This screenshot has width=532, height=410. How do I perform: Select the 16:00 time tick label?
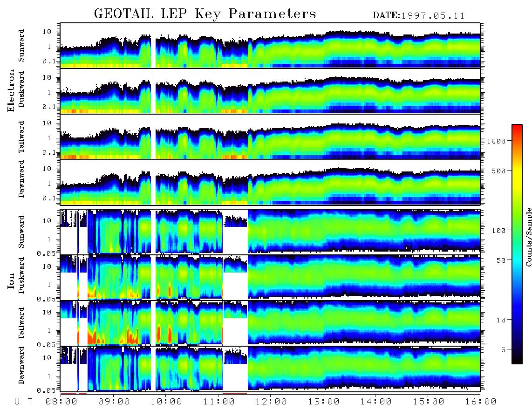click(x=481, y=402)
